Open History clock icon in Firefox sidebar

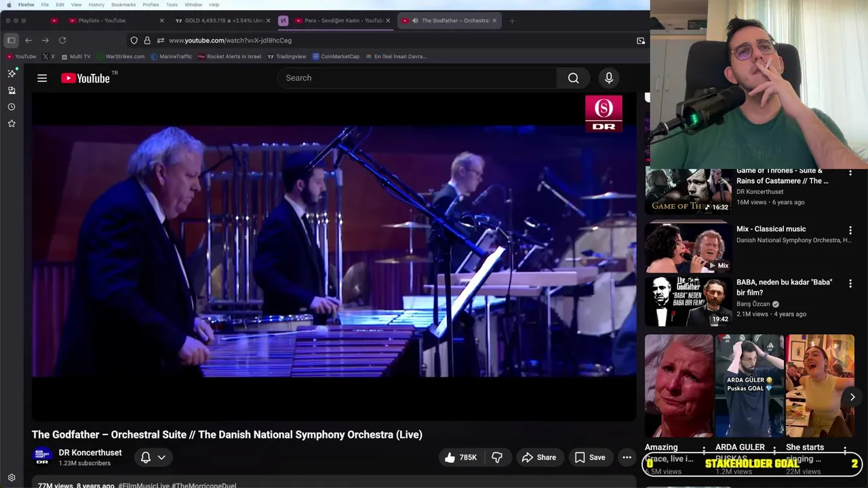click(x=12, y=107)
